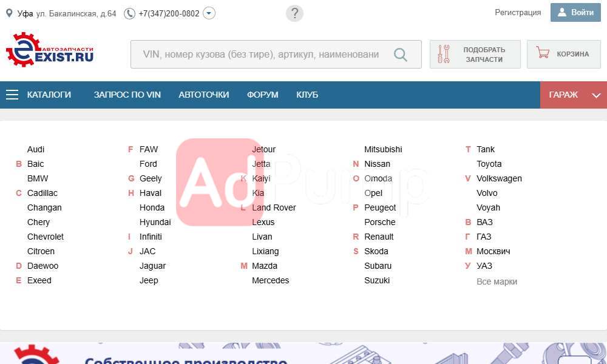Viewport: 607px width, 364px height.
Task: Choose the Geely brand
Action: pyautogui.click(x=151, y=179)
